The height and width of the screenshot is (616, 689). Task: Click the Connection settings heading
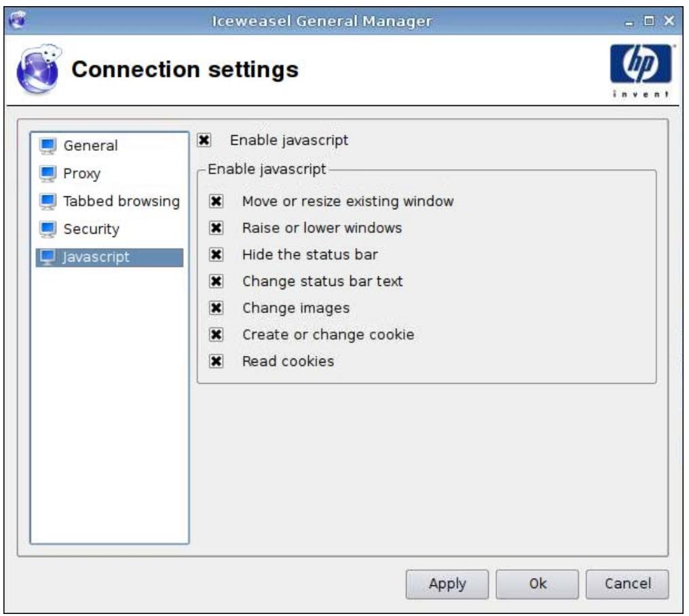(185, 69)
